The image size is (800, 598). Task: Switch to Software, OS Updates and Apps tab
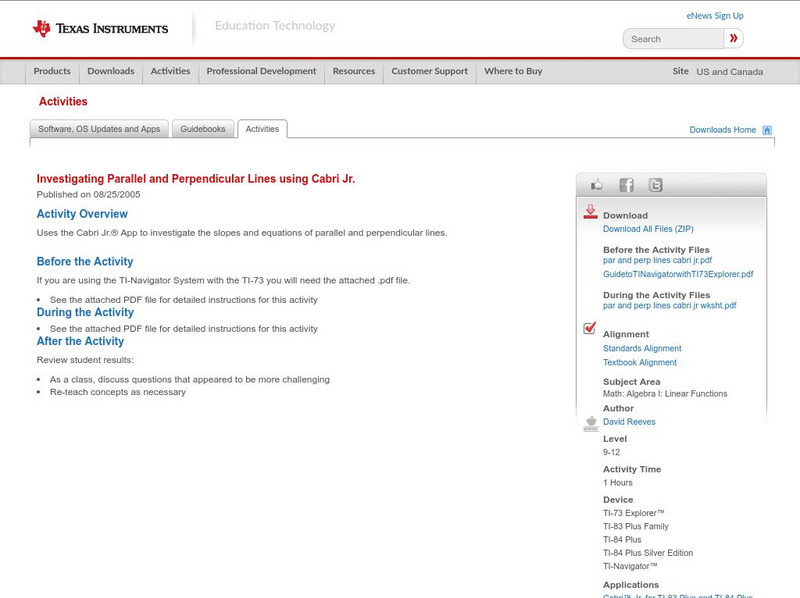pos(99,129)
